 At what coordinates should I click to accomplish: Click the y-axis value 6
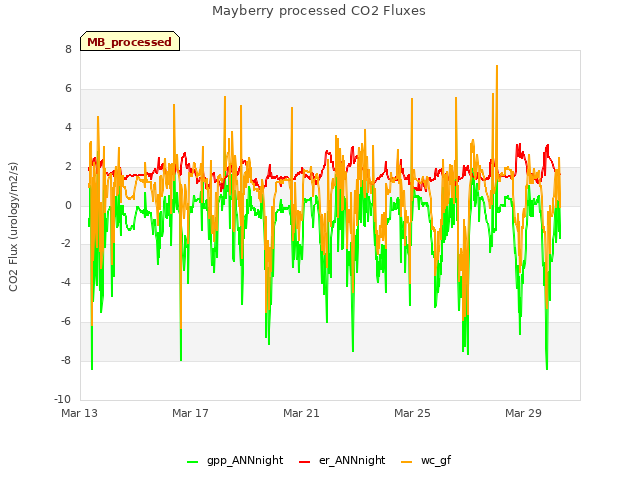tap(68, 89)
